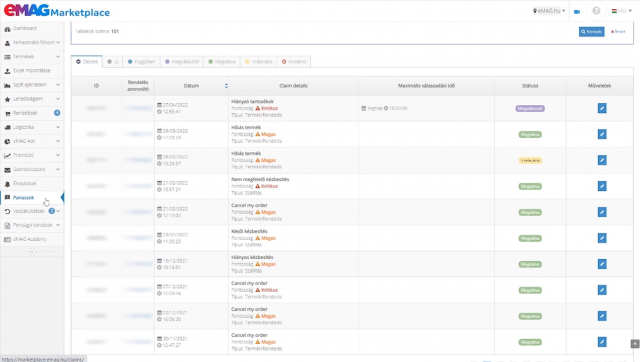Click the Nem megfelelő kézbesítés claim title

point(260,180)
